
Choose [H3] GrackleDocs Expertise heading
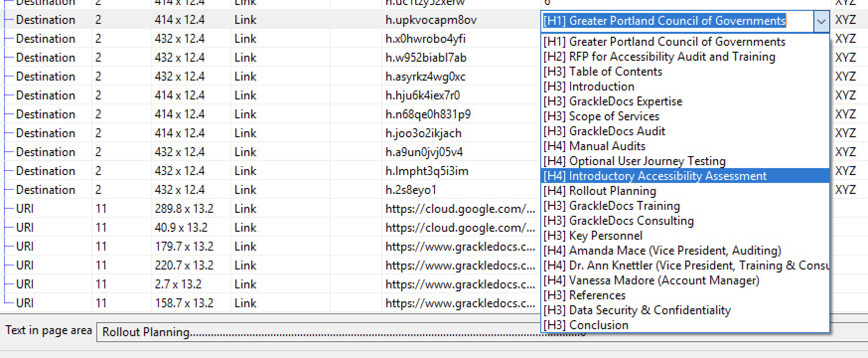[x=685, y=101]
